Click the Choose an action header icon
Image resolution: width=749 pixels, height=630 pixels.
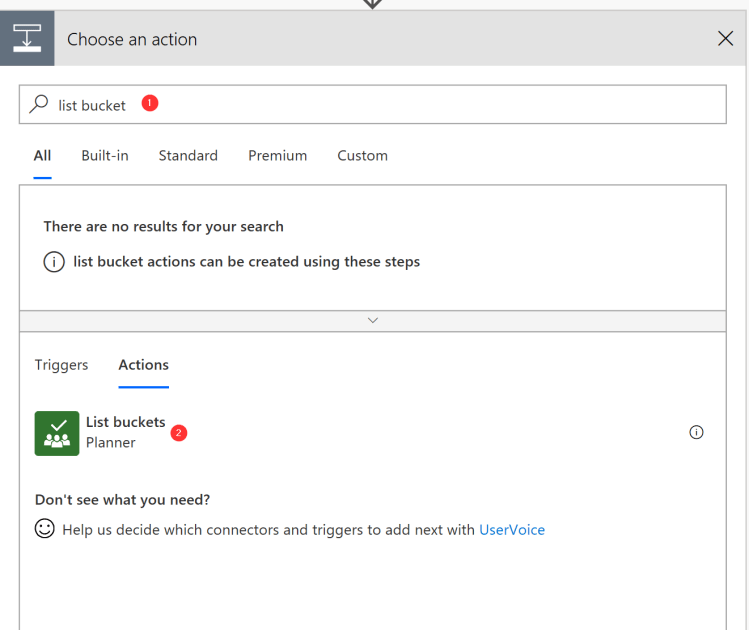(x=27, y=39)
